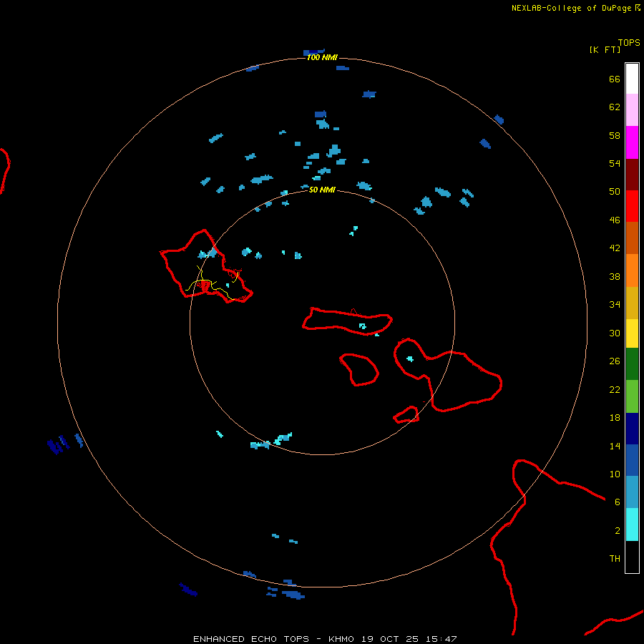
Task: Select the dark red maroon legend swatch
Action: point(632,175)
